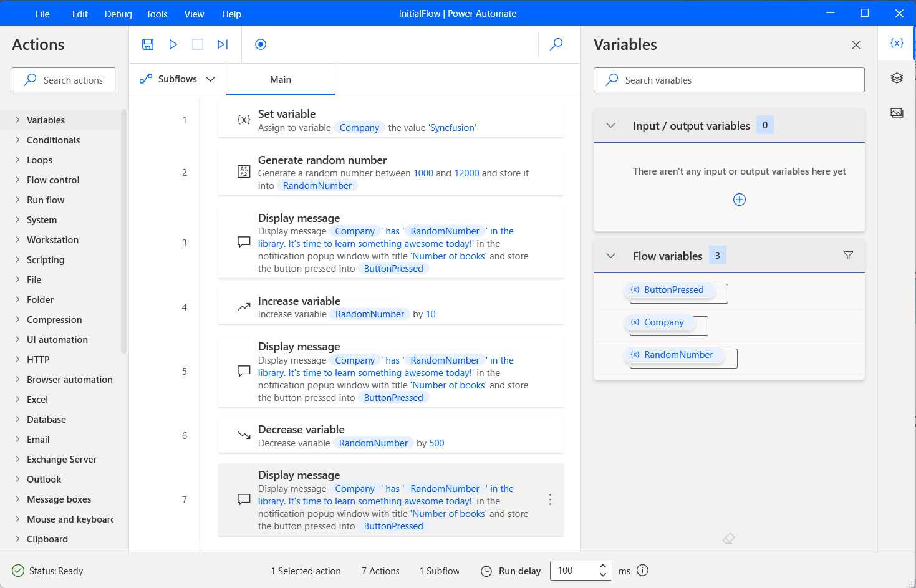
Task: Open the View menu
Action: click(x=194, y=14)
